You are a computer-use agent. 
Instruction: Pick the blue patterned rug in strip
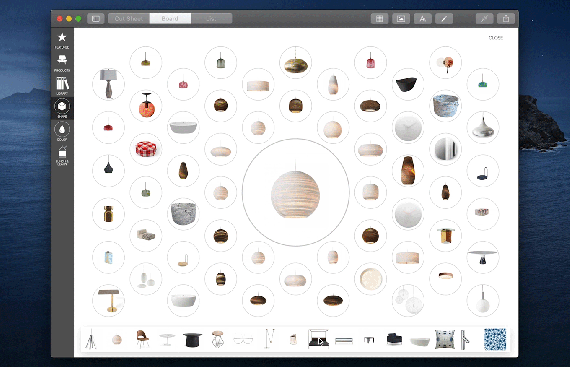coord(495,339)
